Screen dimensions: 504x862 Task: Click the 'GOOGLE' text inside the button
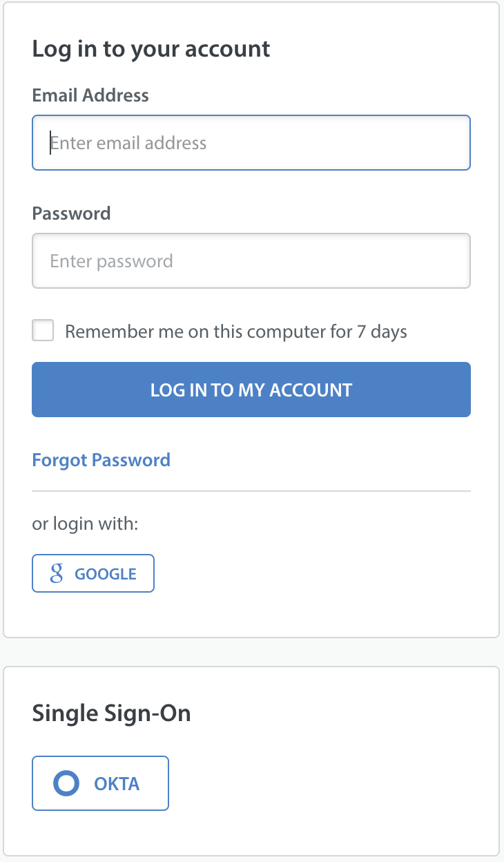pos(106,574)
